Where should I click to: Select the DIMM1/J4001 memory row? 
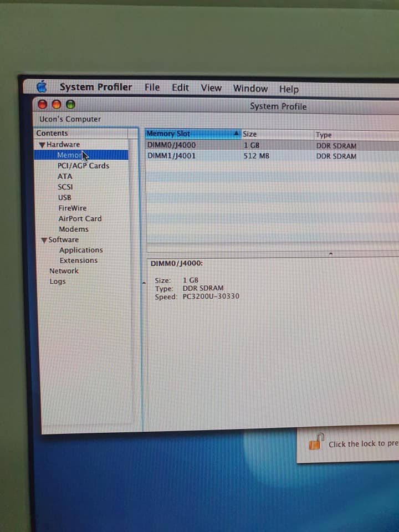point(171,156)
